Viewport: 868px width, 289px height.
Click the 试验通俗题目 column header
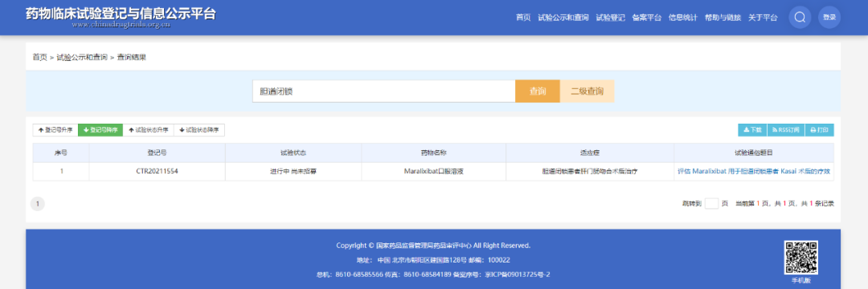(754, 153)
